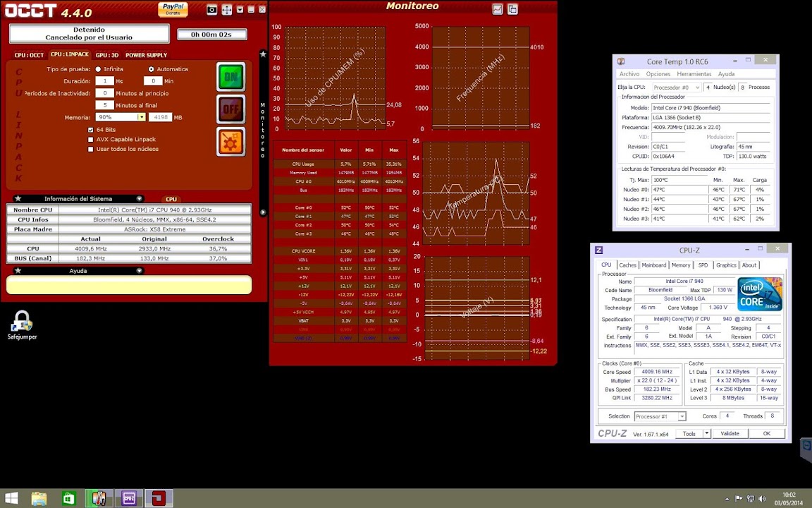812x508 pixels.
Task: Click the PayPal Donate button
Action: pyautogui.click(x=173, y=9)
